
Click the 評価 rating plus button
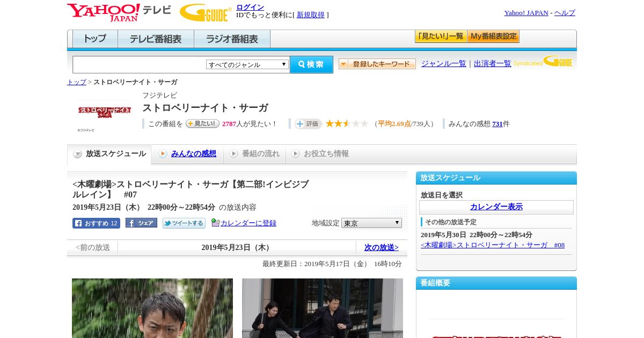tap(308, 124)
